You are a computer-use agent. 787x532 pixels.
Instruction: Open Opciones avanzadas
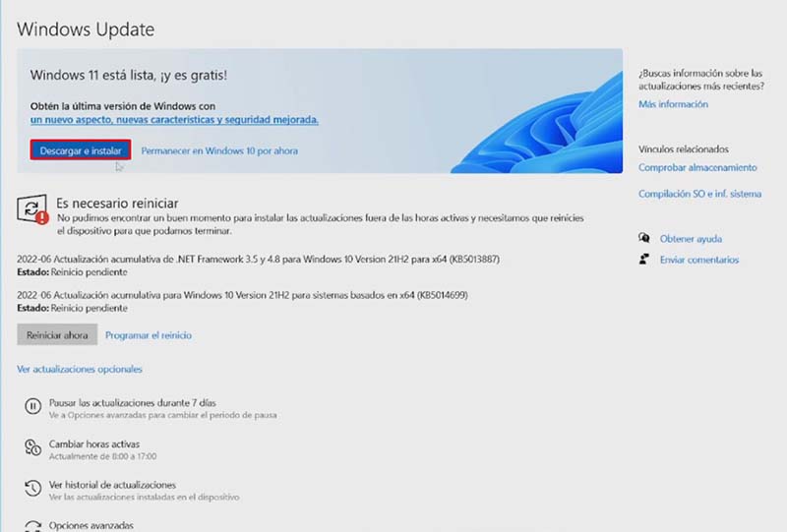(91, 525)
